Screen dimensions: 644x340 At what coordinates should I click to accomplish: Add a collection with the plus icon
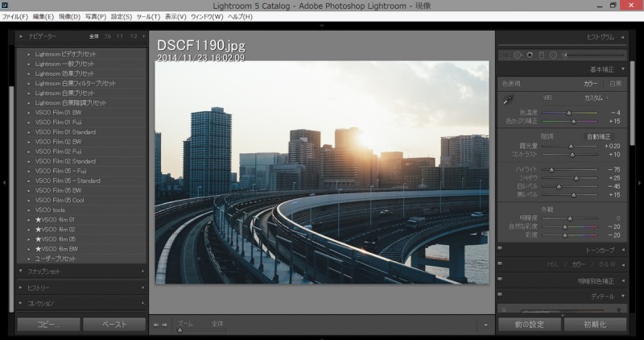(x=142, y=304)
